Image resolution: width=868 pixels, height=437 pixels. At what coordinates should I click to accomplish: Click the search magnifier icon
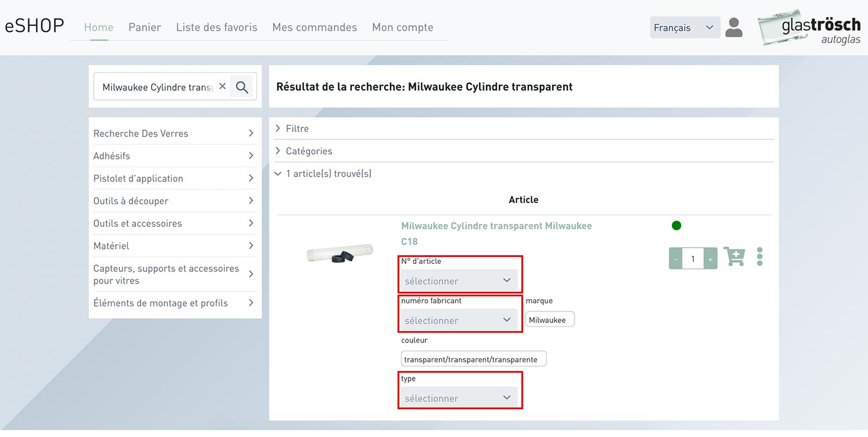(x=242, y=87)
